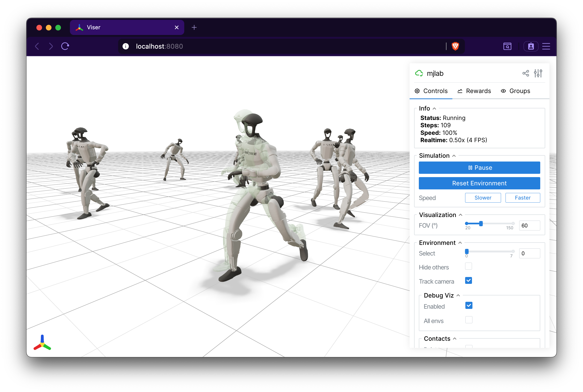Collapse the Info section

(427, 108)
